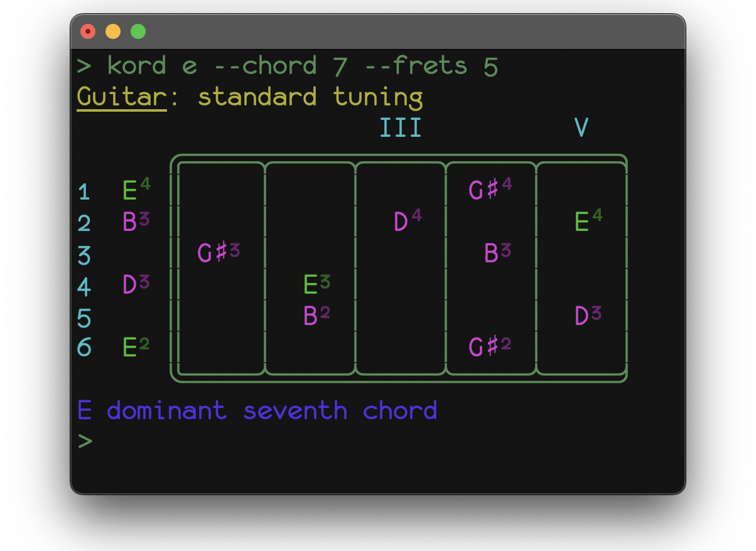Click the E dominant seventh chord text
The image size is (756, 551).
point(257,411)
